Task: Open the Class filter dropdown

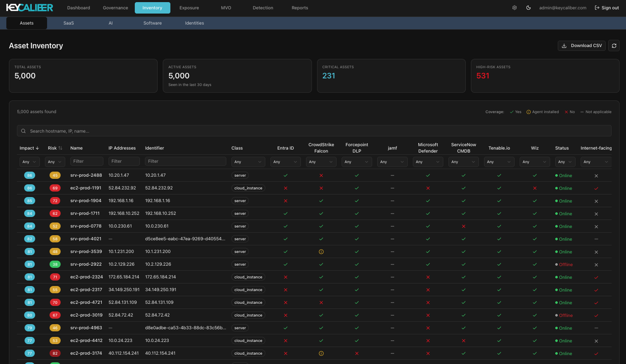Action: point(249,162)
